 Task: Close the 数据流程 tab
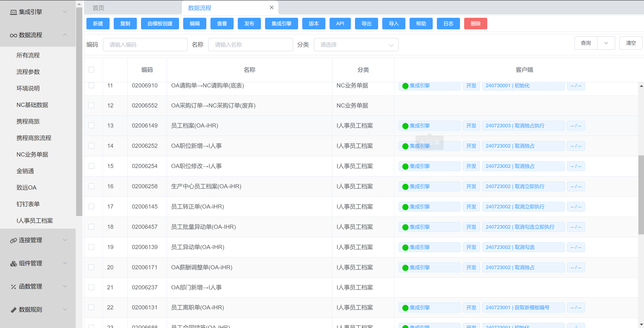pyautogui.click(x=271, y=8)
